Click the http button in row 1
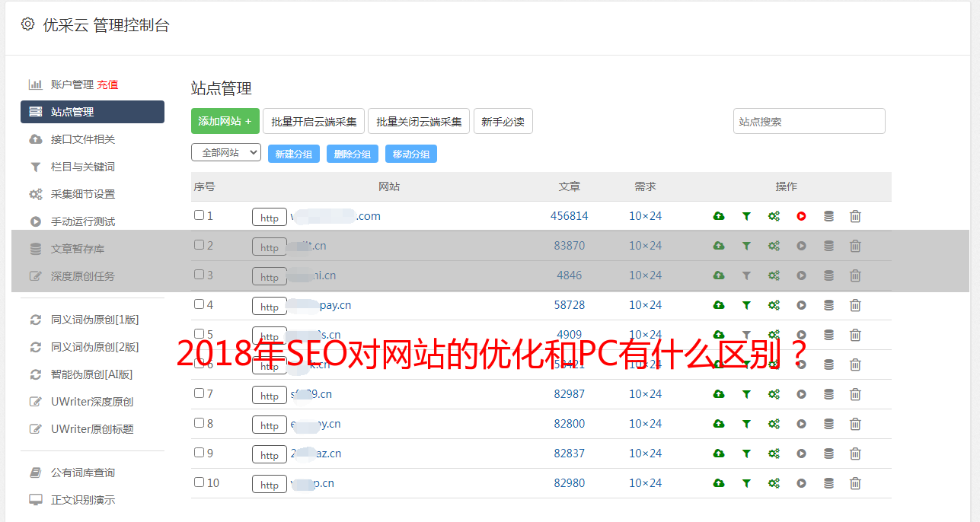 coord(270,218)
